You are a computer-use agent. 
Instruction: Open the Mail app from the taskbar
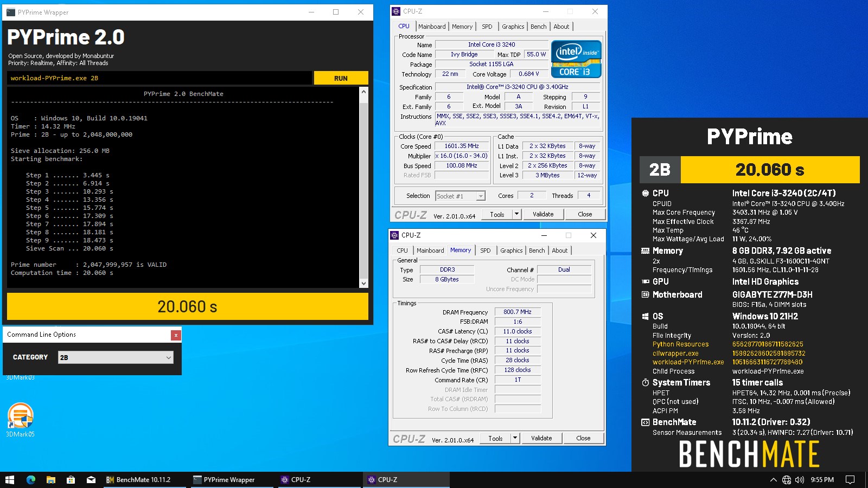pos(91,480)
